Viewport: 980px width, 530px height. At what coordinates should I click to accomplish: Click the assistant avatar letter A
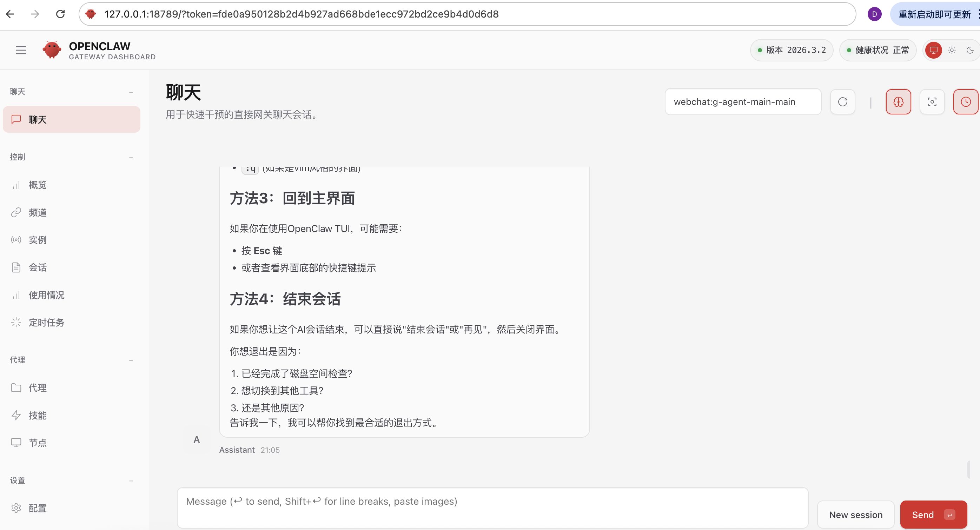point(196,439)
